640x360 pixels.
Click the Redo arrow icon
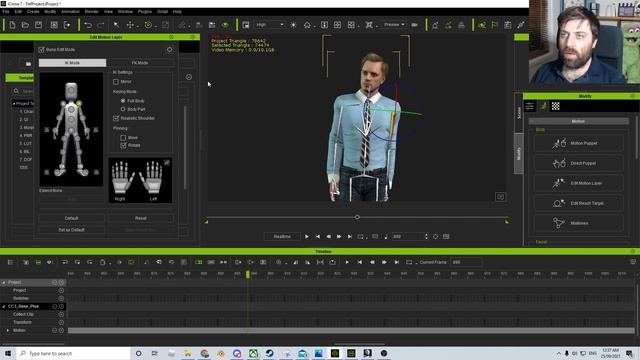pyautogui.click(x=100, y=25)
